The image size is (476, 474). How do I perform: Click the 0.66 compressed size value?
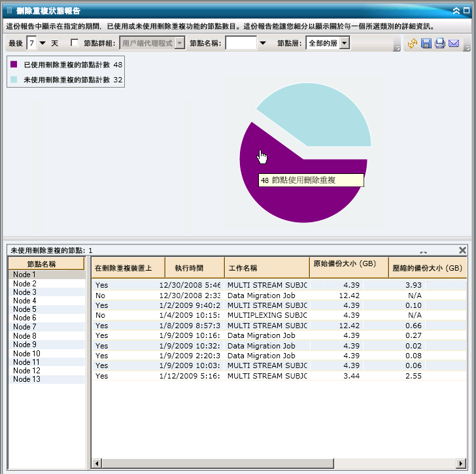point(413,326)
